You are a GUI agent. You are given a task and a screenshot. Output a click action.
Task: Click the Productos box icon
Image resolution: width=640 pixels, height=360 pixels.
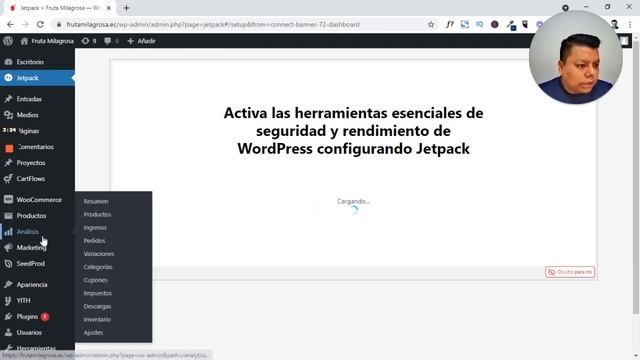pos(8,216)
